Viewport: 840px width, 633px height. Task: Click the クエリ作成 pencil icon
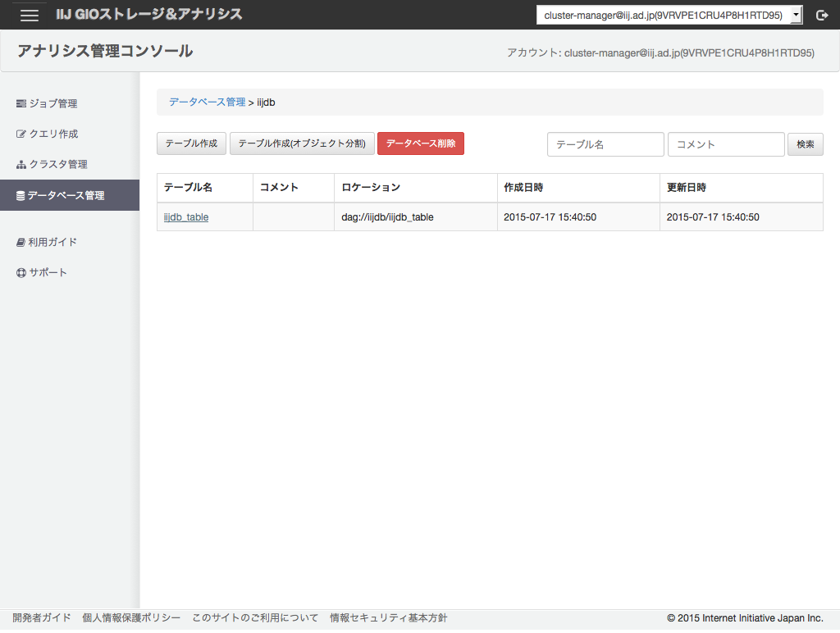[21, 134]
